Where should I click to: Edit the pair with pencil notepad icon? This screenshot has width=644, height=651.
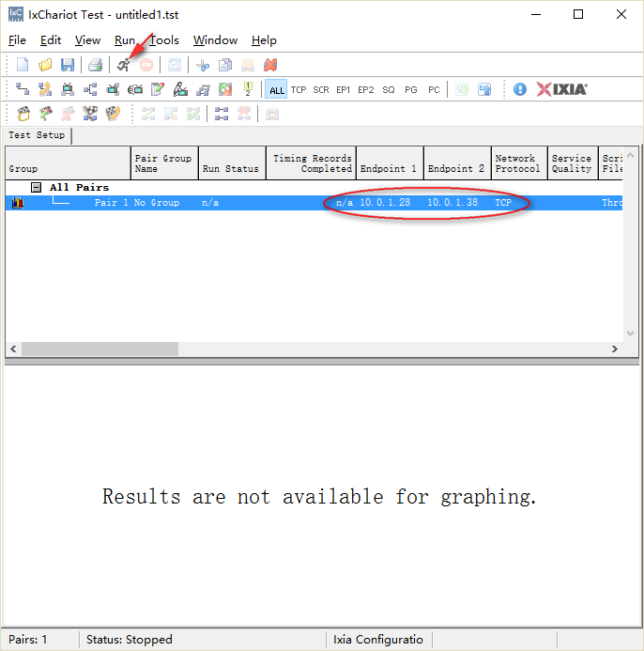(158, 89)
